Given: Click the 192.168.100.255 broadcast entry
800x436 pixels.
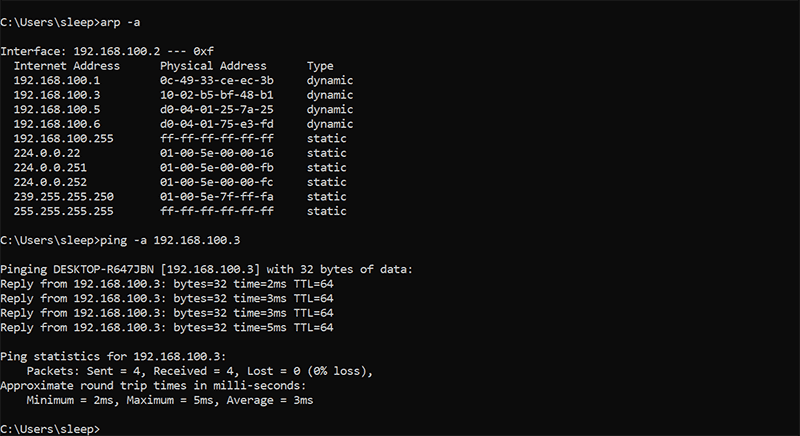Looking at the screenshot, I should (64, 138).
